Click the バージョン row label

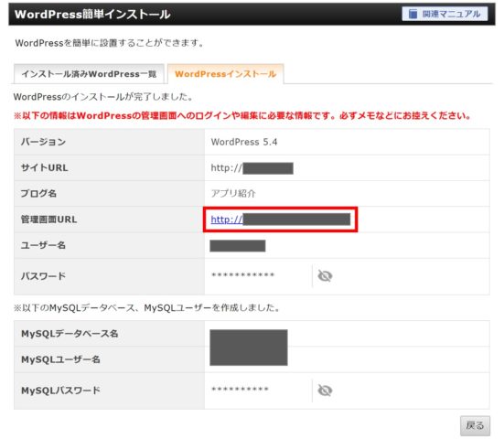click(43, 142)
